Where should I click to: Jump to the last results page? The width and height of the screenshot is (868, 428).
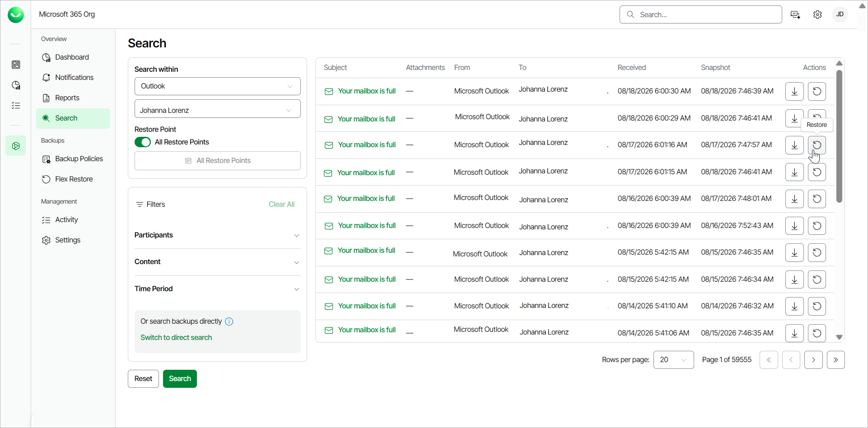point(836,360)
